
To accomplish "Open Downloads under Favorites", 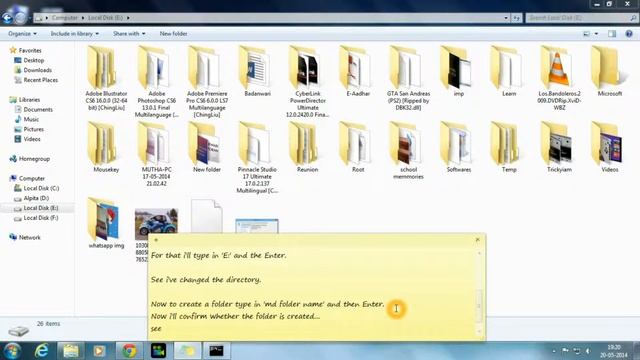I will click(37, 70).
